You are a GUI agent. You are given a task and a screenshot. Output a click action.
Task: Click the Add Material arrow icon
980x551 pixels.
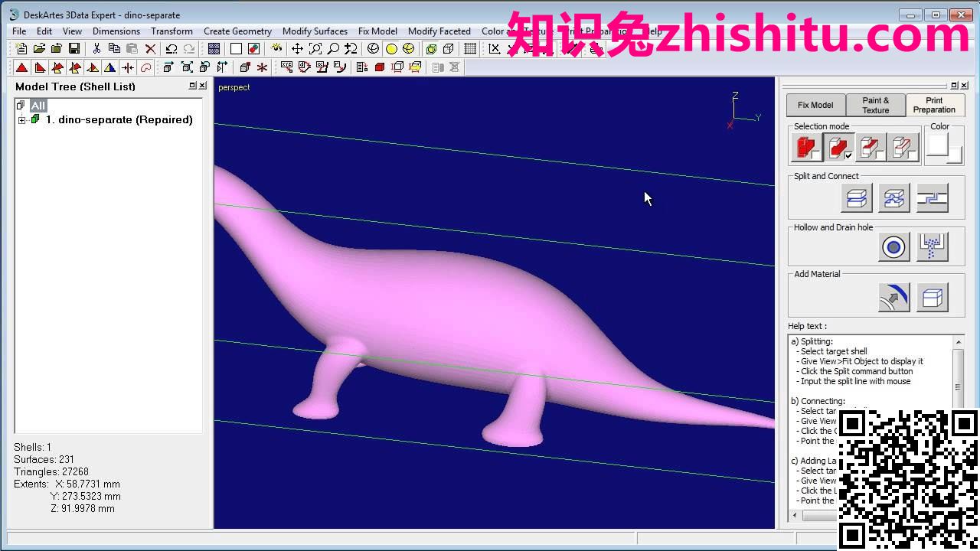click(x=893, y=297)
